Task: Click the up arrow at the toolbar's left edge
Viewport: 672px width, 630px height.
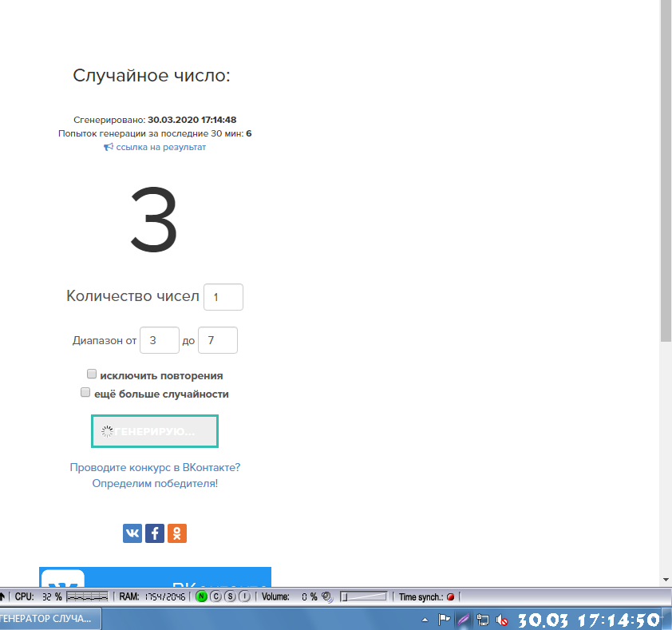Action: coord(2,596)
